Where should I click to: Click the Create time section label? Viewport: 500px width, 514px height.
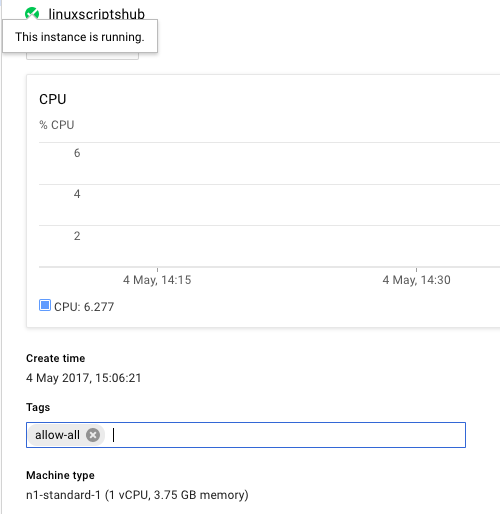point(56,358)
